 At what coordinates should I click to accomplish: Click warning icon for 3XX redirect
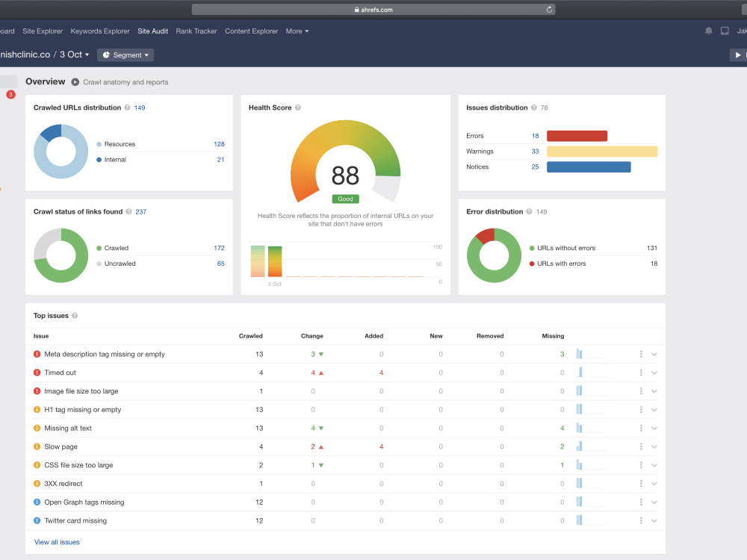point(37,483)
